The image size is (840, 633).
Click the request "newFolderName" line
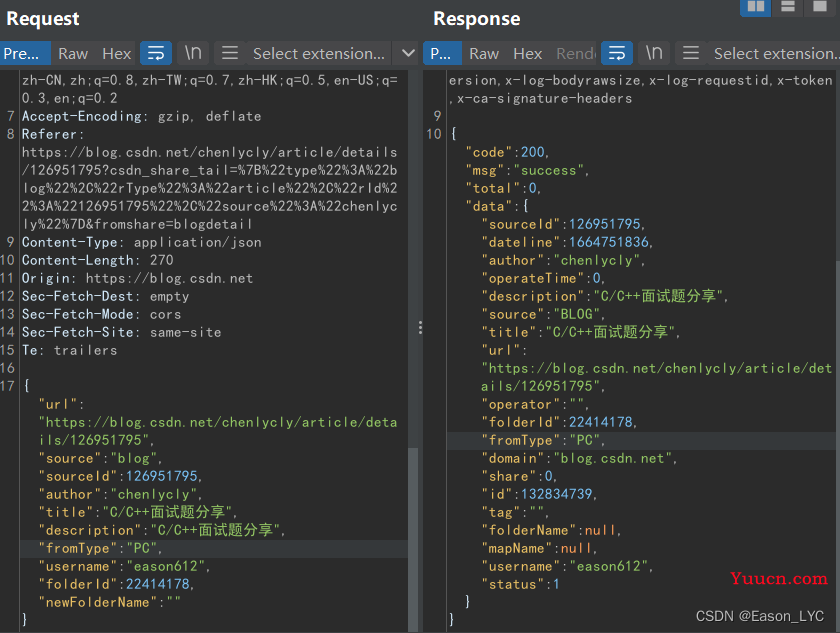(109, 602)
